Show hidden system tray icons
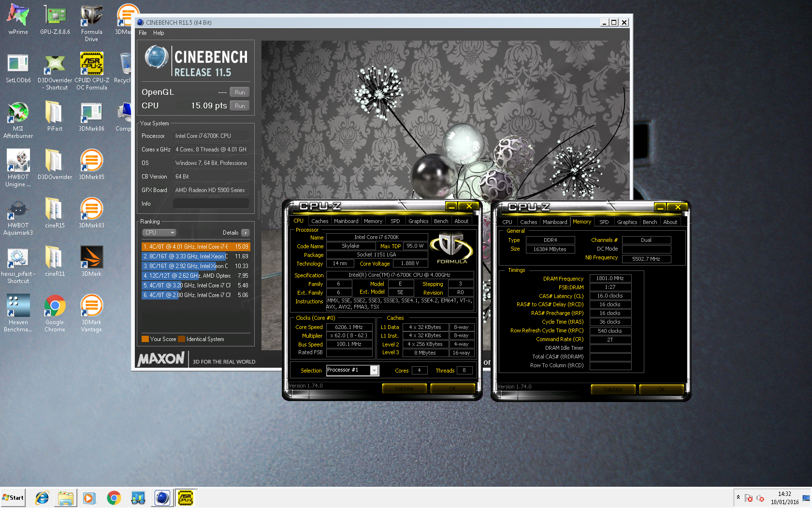The width and height of the screenshot is (812, 508). click(x=738, y=497)
